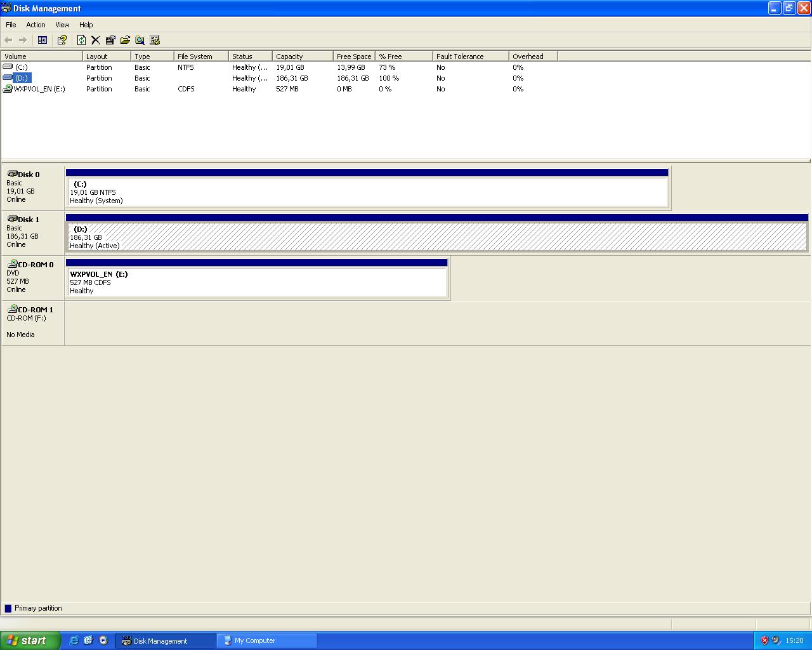Viewport: 812px width, 650px height.
Task: Click the Refresh toolbar icon
Action: (81, 40)
